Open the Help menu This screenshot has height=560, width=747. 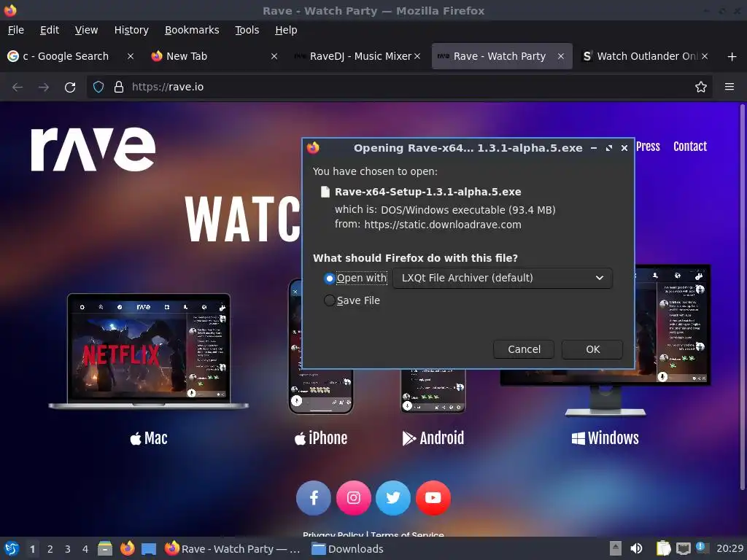[286, 30]
